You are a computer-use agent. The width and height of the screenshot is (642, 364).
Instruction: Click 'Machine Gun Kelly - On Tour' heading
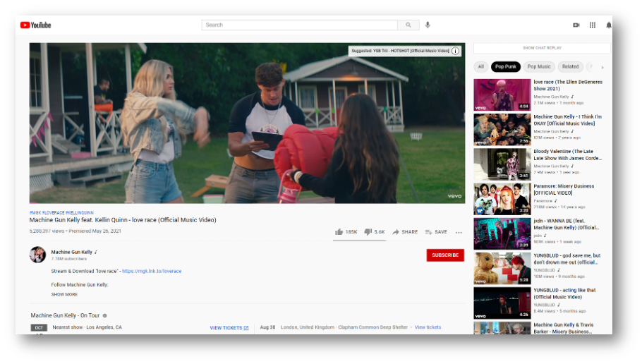coord(65,316)
